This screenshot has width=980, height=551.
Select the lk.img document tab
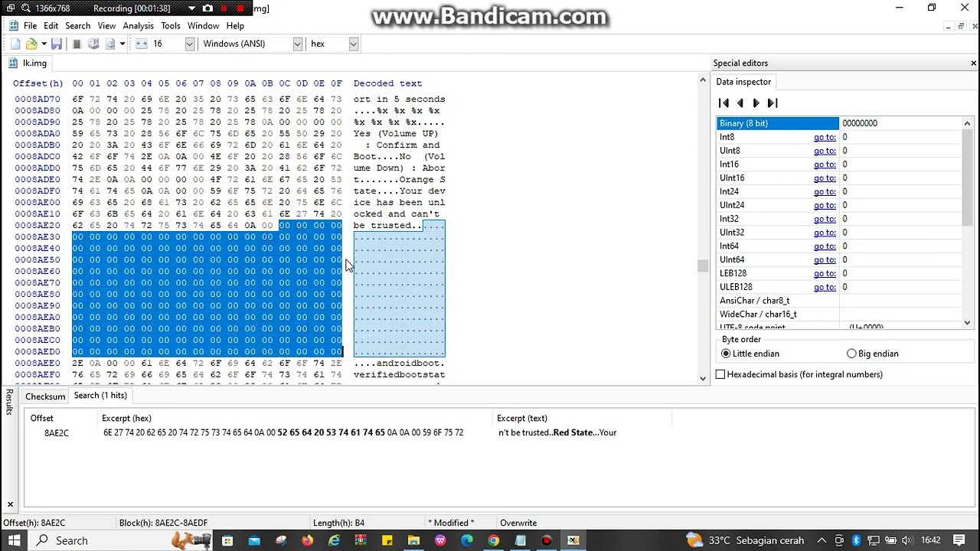(x=28, y=64)
